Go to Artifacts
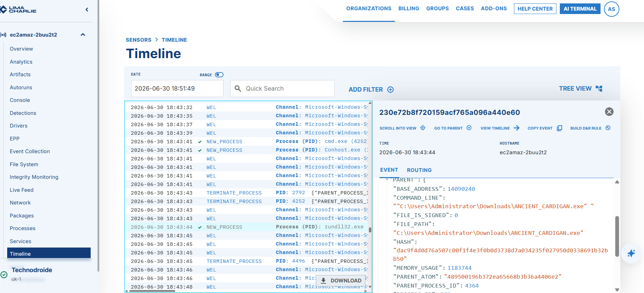The width and height of the screenshot is (644, 293). 20,75
